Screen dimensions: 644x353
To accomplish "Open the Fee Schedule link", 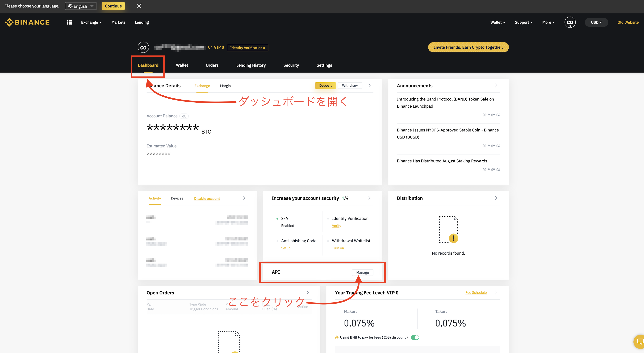I will (476, 293).
